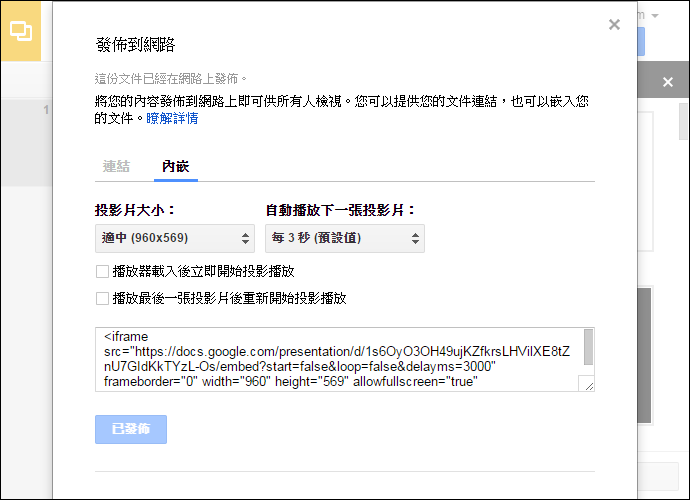The width and height of the screenshot is (690, 500).
Task: Switch to the 連結 tab
Action: click(116, 166)
